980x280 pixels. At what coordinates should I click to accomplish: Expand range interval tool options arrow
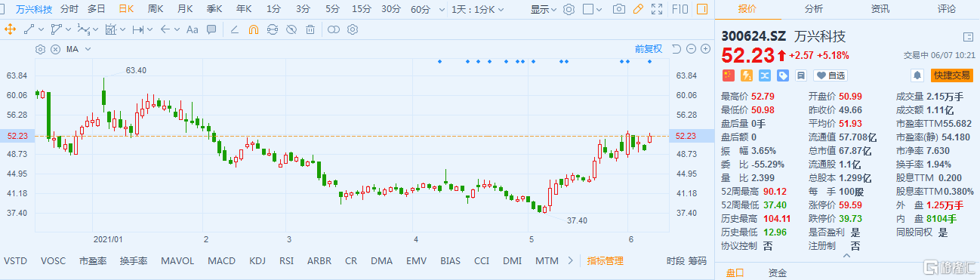click(149, 29)
